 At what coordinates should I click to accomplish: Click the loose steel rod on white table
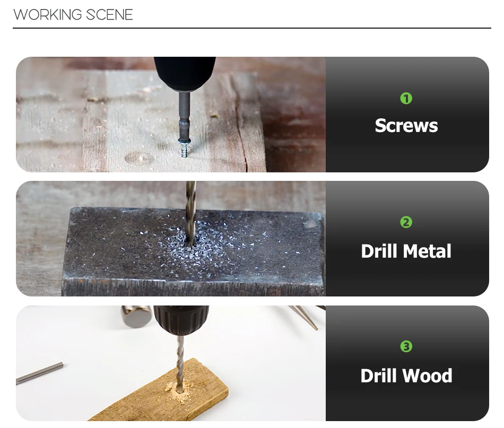40,373
